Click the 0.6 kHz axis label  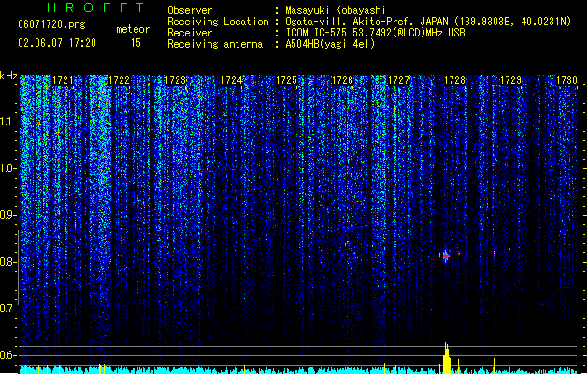click(8, 355)
